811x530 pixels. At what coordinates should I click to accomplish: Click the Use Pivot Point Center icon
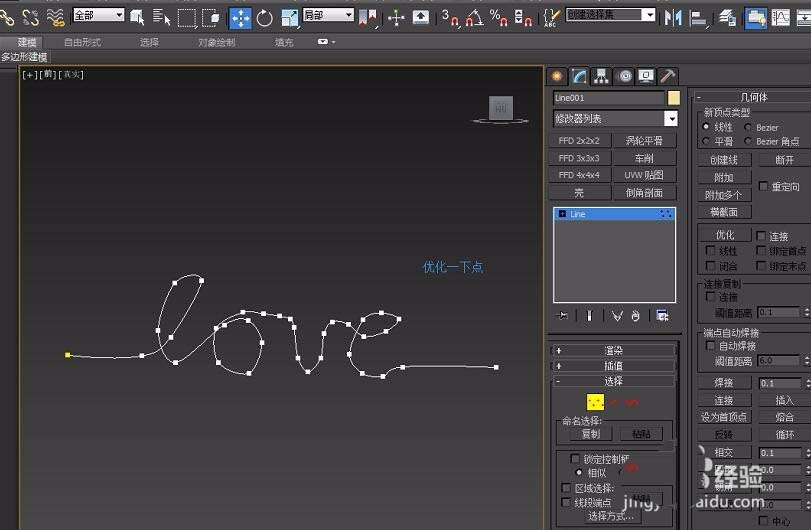[x=367, y=18]
